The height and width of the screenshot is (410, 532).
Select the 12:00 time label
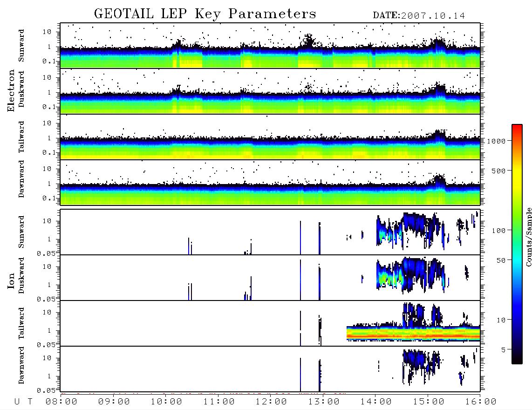(271, 402)
